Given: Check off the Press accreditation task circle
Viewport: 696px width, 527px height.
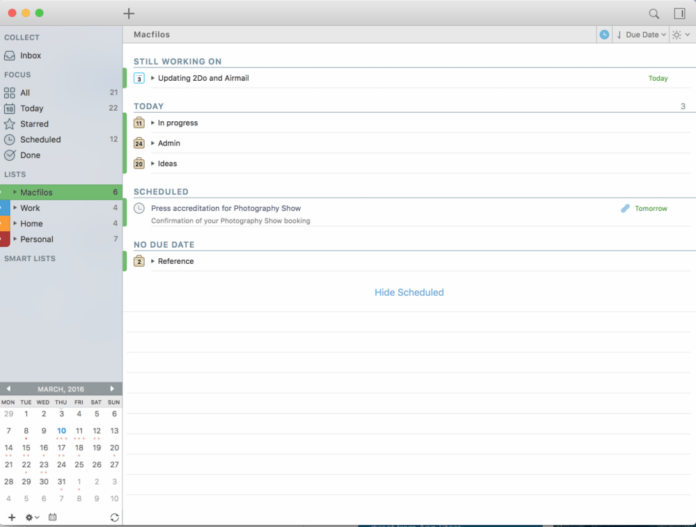Looking at the screenshot, I should coord(139,208).
